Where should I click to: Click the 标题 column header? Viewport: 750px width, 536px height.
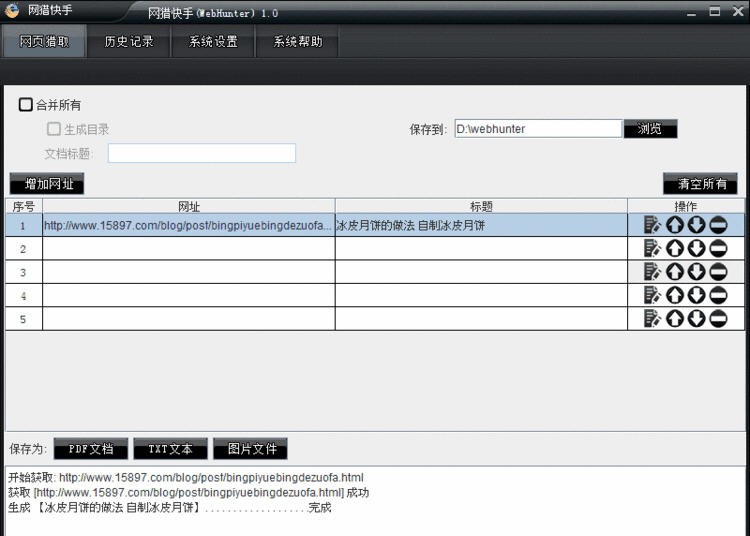tap(481, 206)
